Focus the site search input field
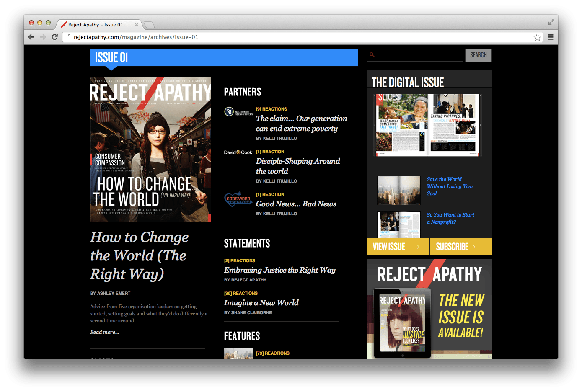Screen dimensions: 582x392 (x=415, y=55)
